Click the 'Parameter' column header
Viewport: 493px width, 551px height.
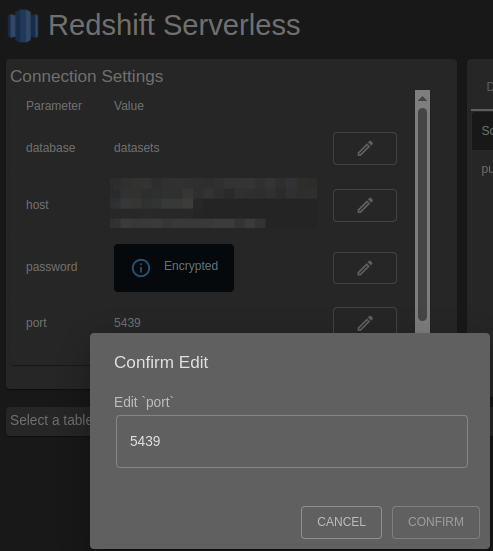point(54,106)
